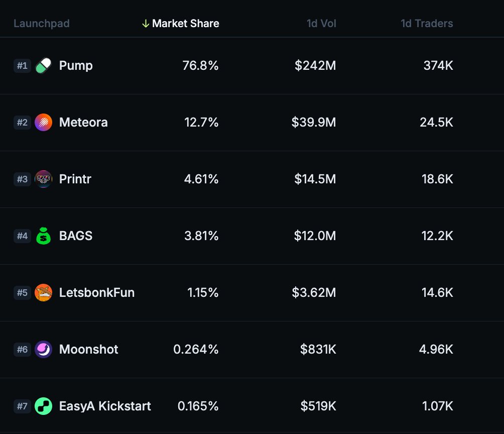Click Printr's $14.5M volume value

pyautogui.click(x=314, y=179)
